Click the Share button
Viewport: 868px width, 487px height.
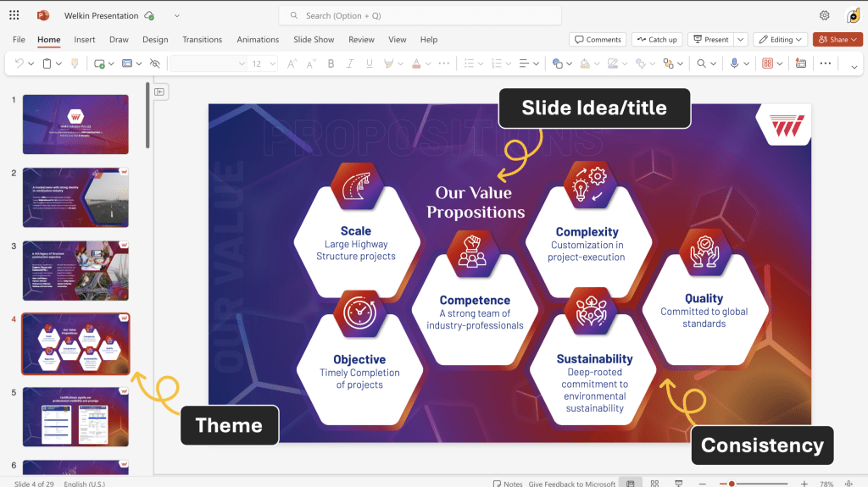point(837,39)
